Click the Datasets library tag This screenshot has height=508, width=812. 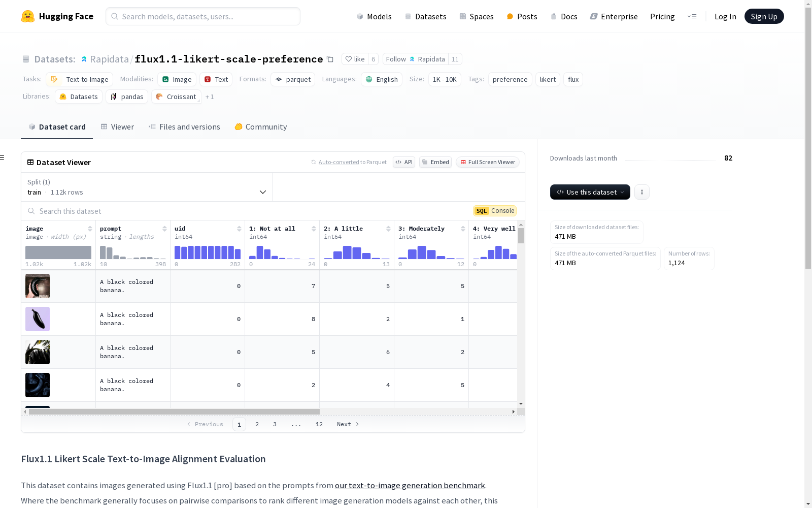[79, 97]
